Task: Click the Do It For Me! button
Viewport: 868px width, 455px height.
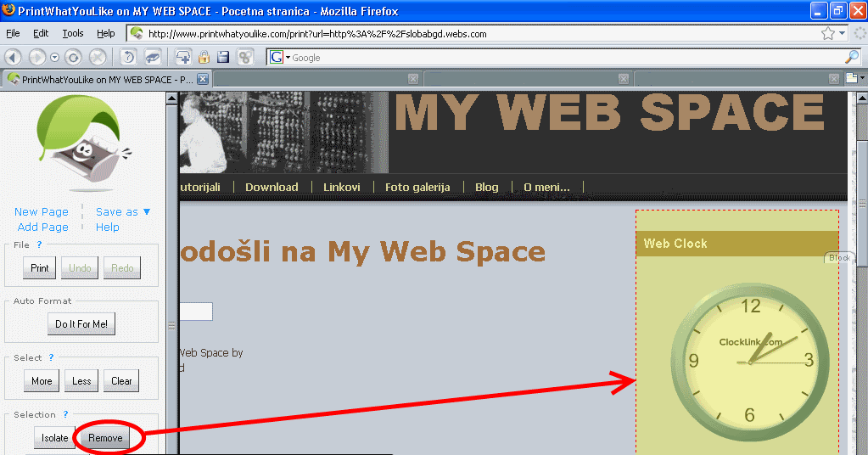Action: point(81,324)
